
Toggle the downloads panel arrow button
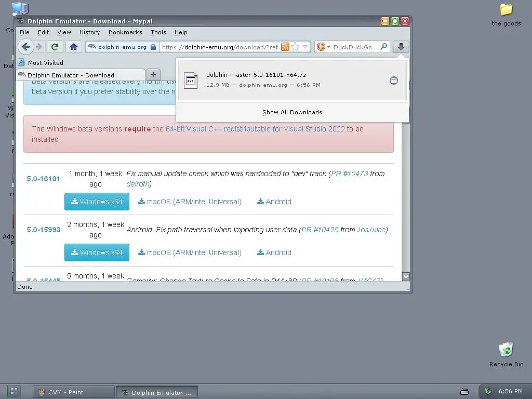click(401, 47)
